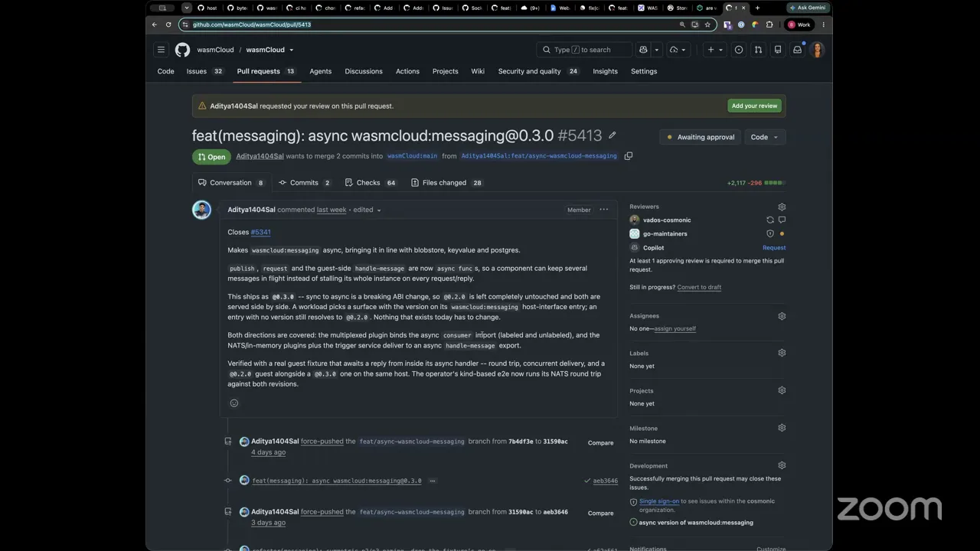Open the notifications inbox icon
This screenshot has width=980, height=551.
tap(797, 50)
